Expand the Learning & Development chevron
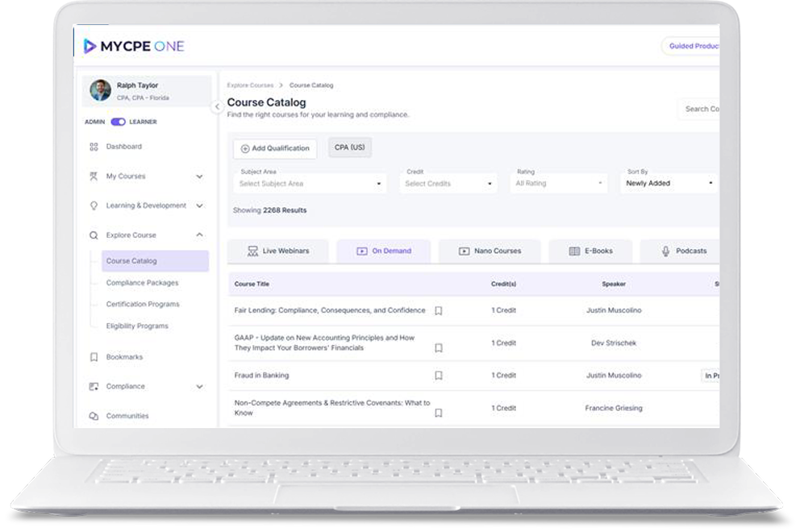 199,206
